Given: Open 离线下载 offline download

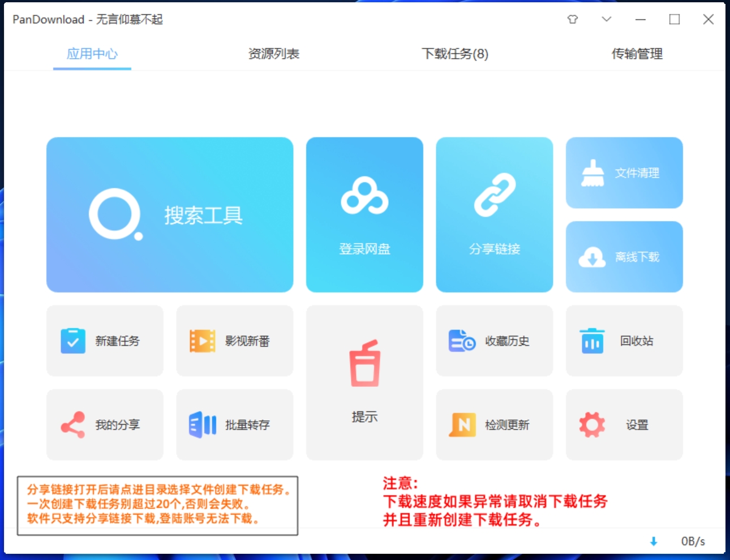Looking at the screenshot, I should pos(624,256).
